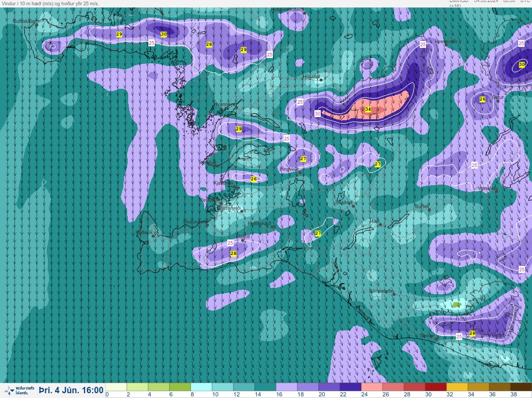Image resolution: width=532 pixels, height=398 pixels.
Task: Click the Húsafell station label
Action: point(311,77)
